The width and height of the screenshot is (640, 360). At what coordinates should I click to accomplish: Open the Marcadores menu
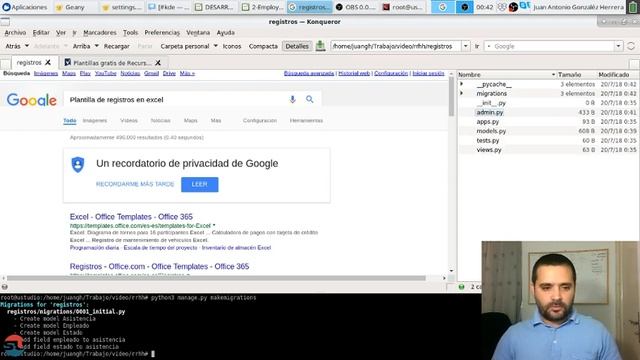[100, 33]
